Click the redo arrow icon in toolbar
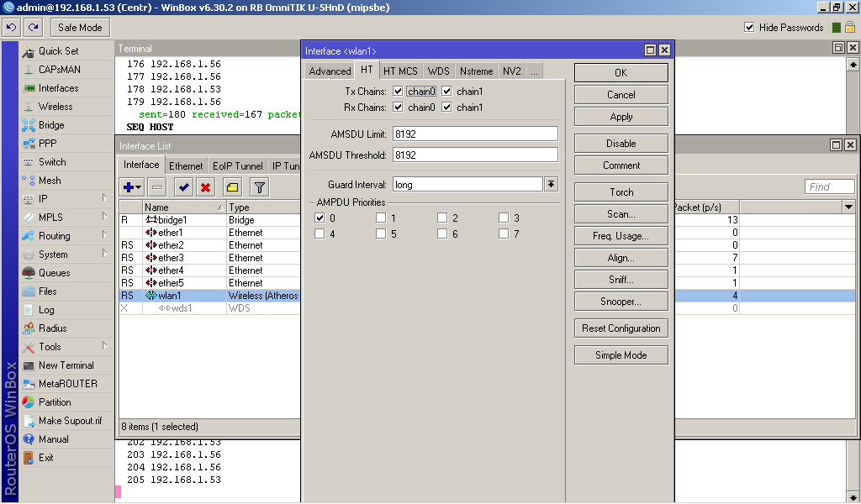 pyautogui.click(x=34, y=28)
